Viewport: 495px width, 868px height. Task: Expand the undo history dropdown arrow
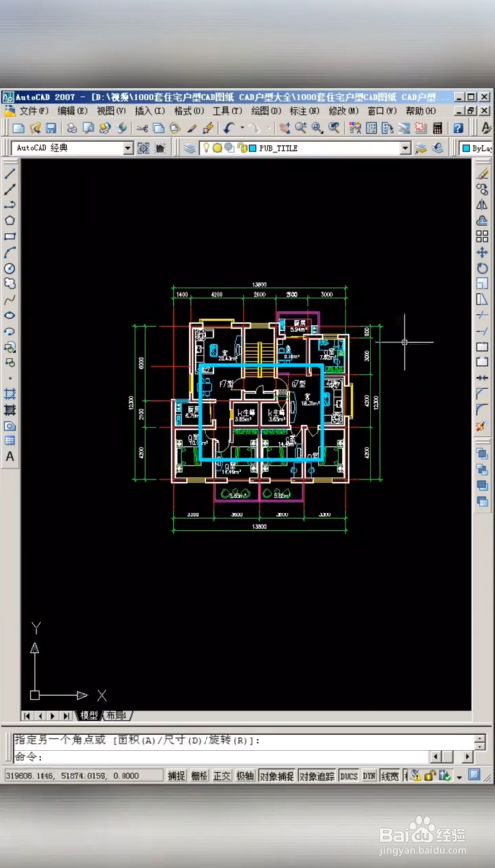coord(242,128)
